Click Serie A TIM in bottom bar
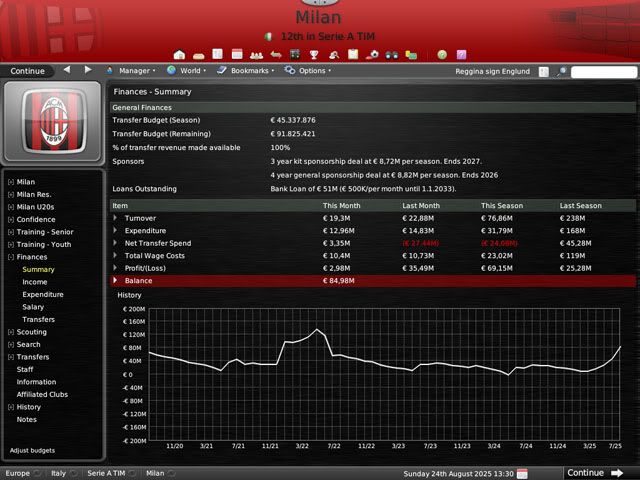Screen dimensions: 640x480 pos(106,473)
